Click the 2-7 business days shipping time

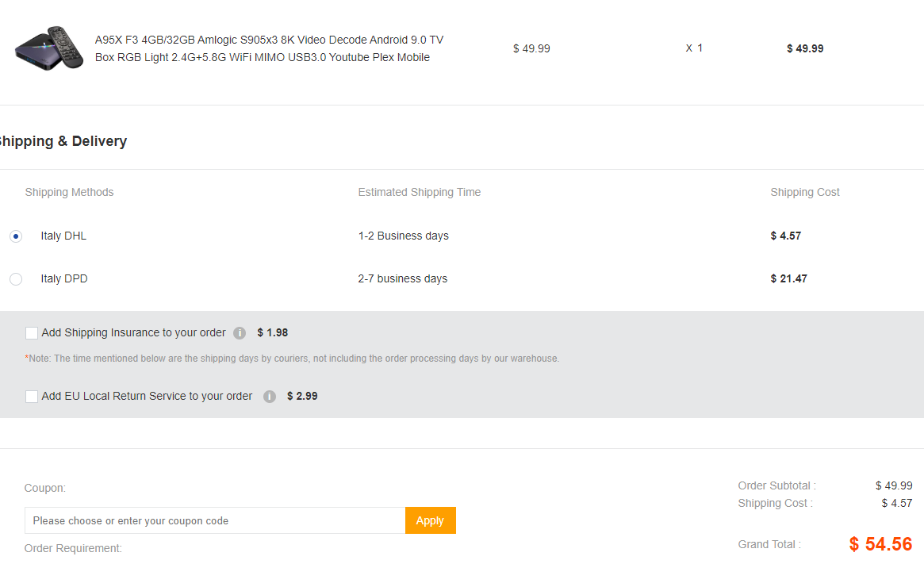click(402, 278)
